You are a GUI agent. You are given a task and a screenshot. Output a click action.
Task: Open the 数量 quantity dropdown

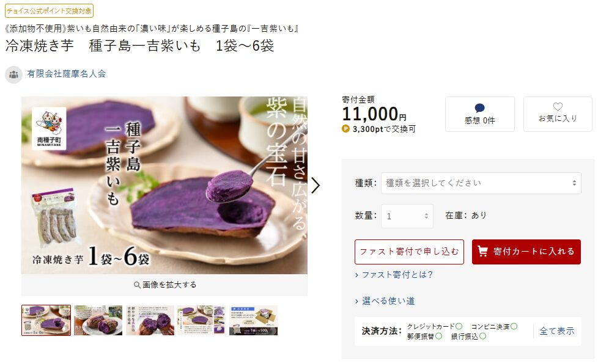click(407, 216)
